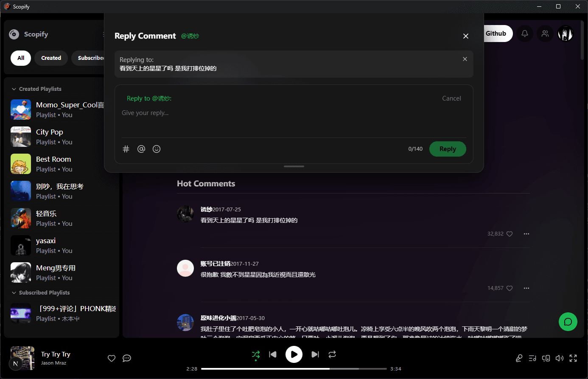Show the play queue
Viewport: 588px width, 379px height.
[x=532, y=358]
